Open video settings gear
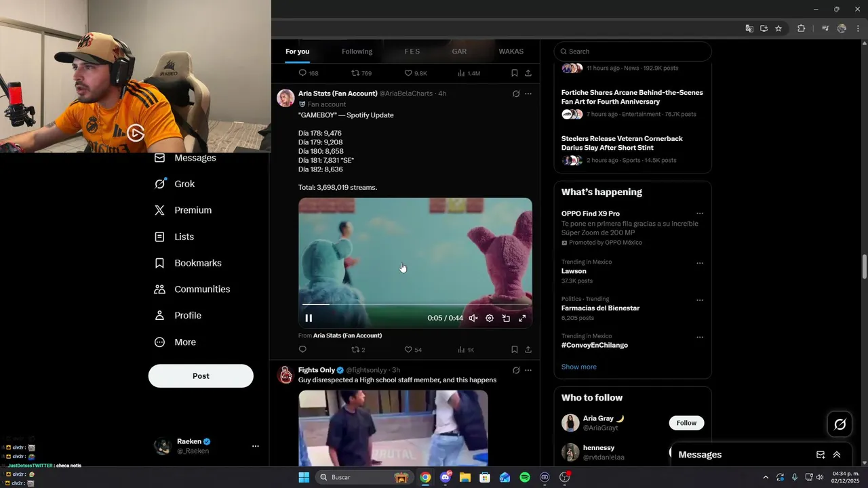Viewport: 868px width, 488px height. 490,318
